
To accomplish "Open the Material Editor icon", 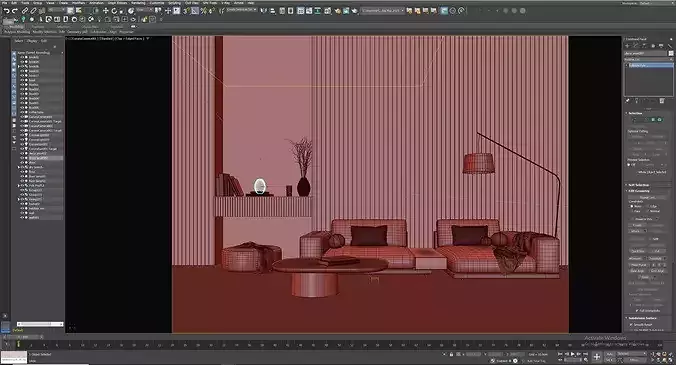I will (x=328, y=10).
